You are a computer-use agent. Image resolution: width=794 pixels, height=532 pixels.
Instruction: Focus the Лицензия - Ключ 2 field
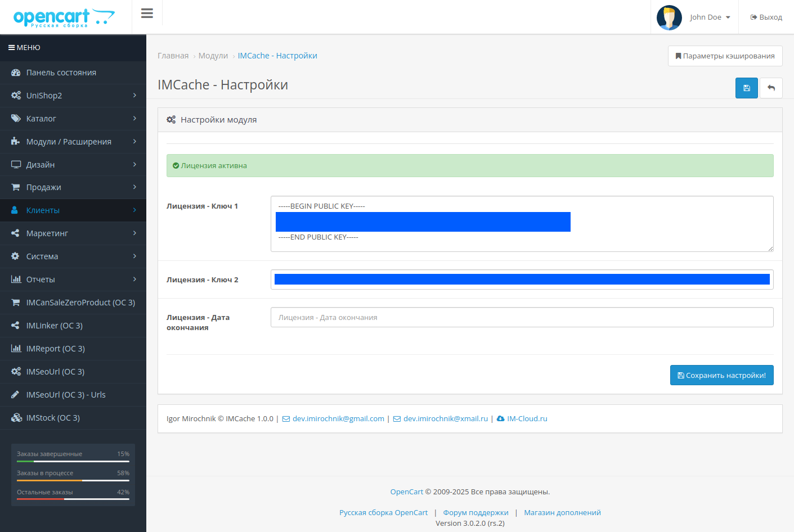click(522, 279)
